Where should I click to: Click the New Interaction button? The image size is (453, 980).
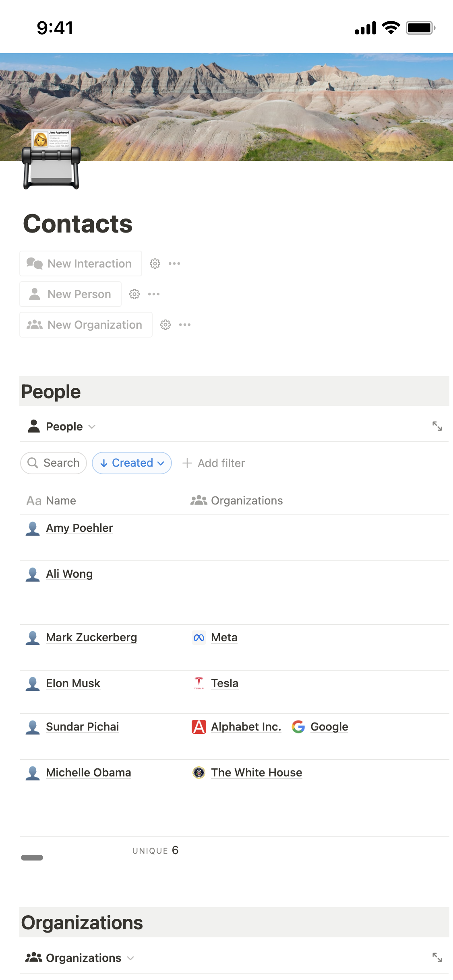81,264
